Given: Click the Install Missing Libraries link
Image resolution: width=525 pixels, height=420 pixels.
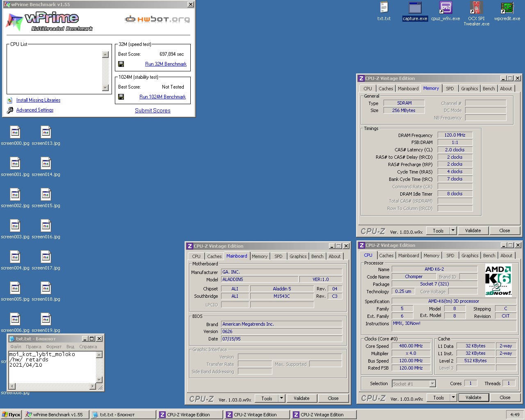Looking at the screenshot, I should 38,100.
